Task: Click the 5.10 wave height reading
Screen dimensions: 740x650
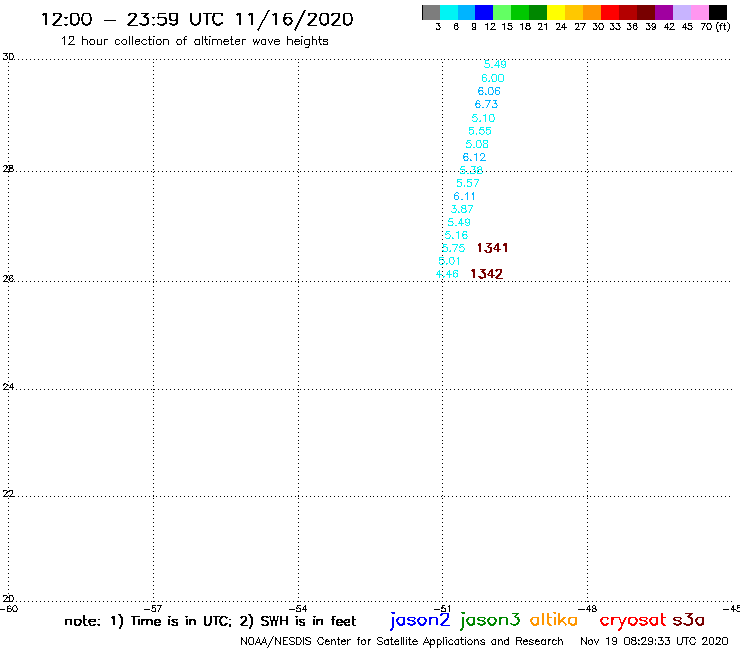Action: click(483, 118)
